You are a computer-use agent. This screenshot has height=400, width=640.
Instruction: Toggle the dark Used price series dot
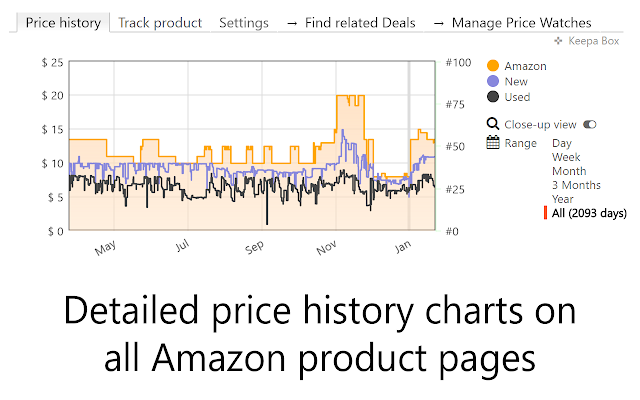click(x=493, y=97)
